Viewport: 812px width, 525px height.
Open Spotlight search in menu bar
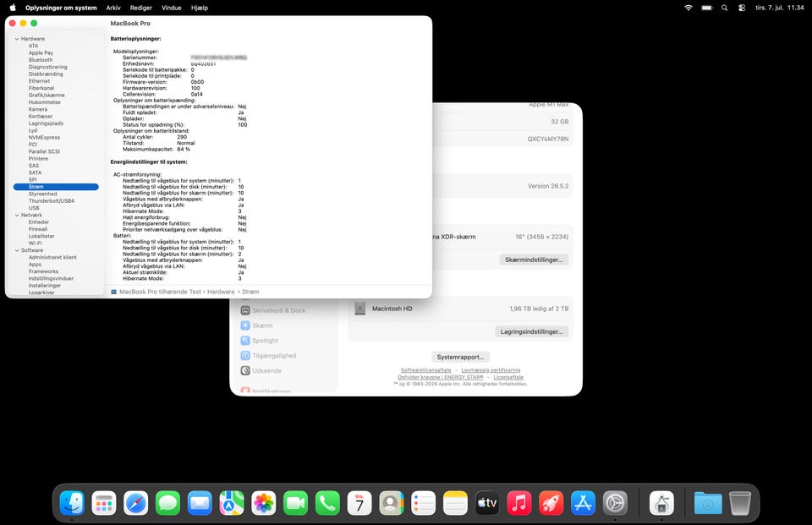point(725,8)
